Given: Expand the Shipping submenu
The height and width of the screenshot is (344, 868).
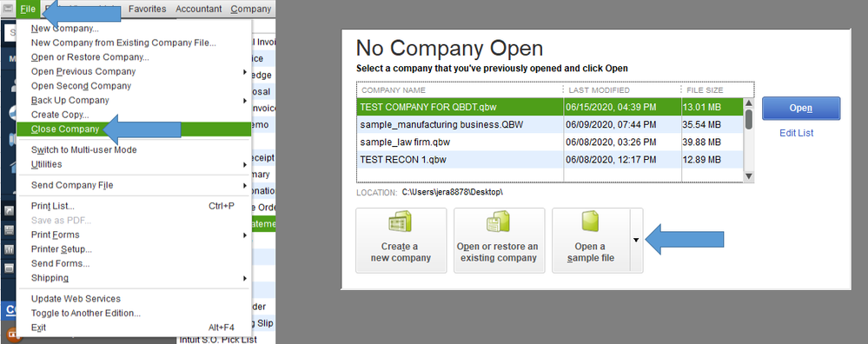Looking at the screenshot, I should 245,278.
